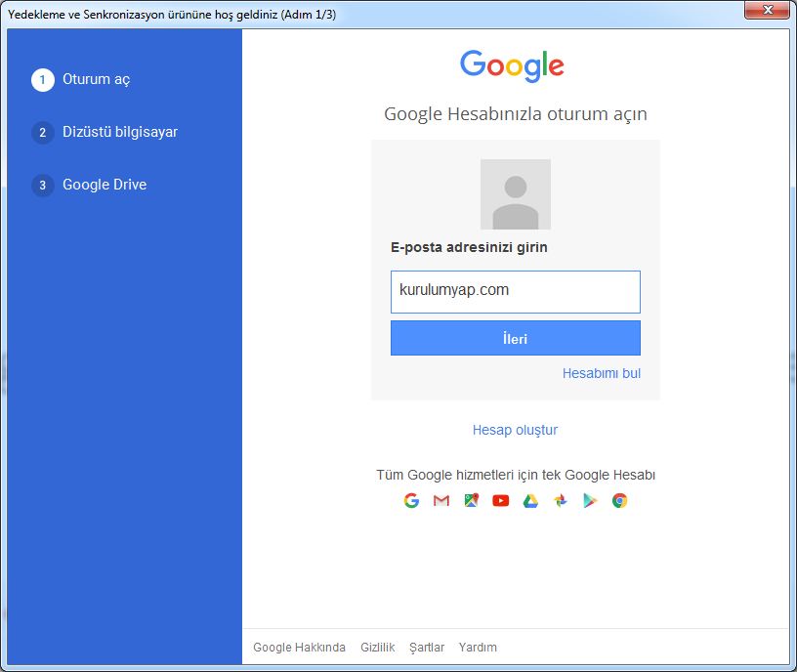This screenshot has width=797, height=672.
Task: Focus the e-mail address input field
Action: click(x=516, y=292)
